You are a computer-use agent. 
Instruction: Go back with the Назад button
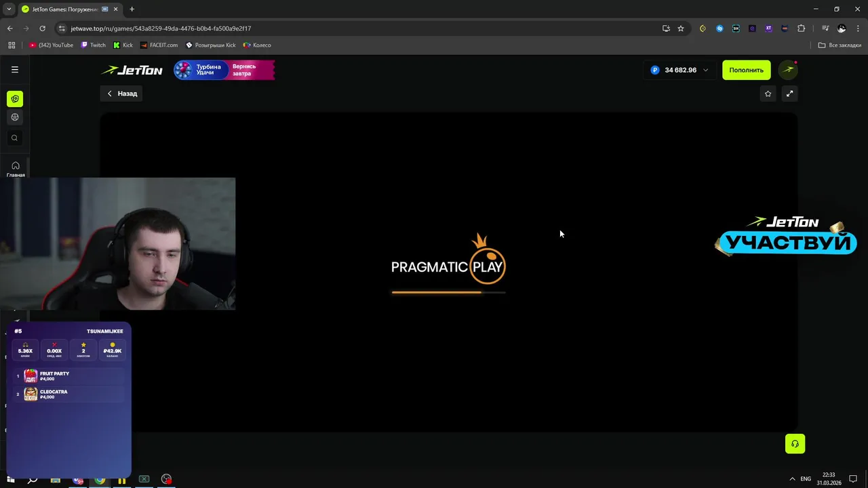pos(122,94)
